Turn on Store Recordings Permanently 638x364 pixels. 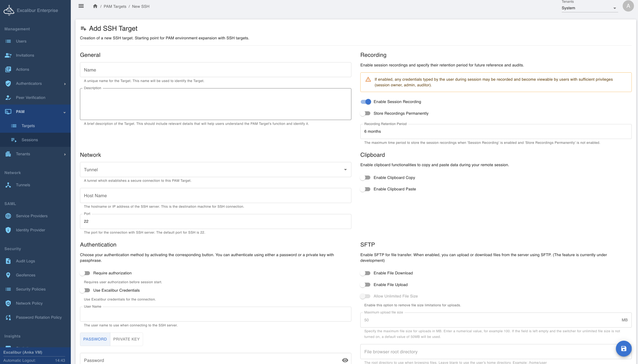tap(366, 113)
